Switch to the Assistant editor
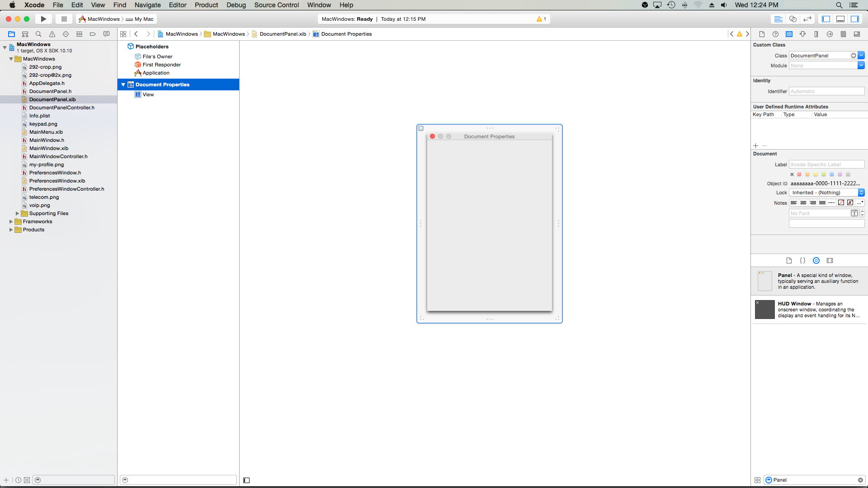This screenshot has width=868, height=488. (x=793, y=19)
